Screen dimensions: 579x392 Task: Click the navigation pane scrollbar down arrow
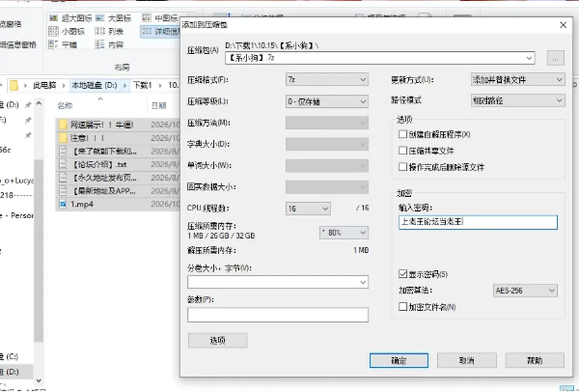pos(39,380)
